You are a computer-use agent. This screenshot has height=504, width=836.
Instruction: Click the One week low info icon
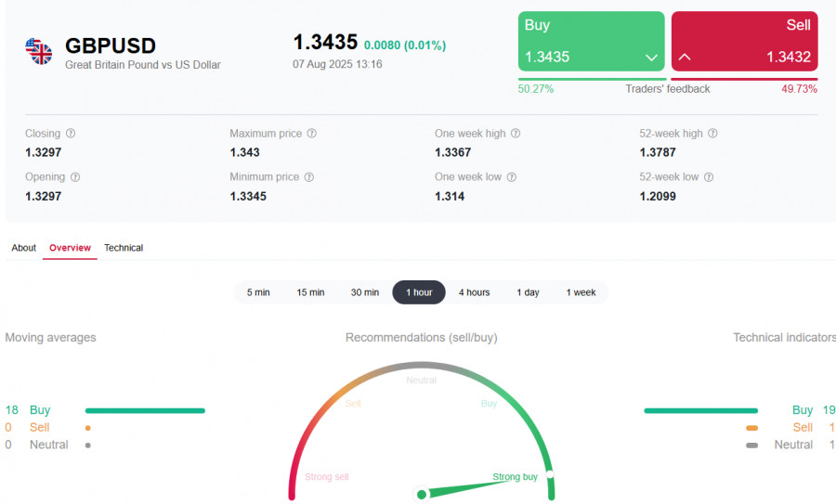[511, 177]
